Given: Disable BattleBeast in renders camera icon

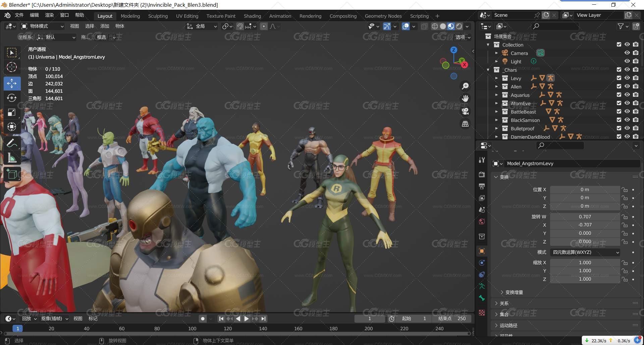Looking at the screenshot, I should [x=636, y=111].
